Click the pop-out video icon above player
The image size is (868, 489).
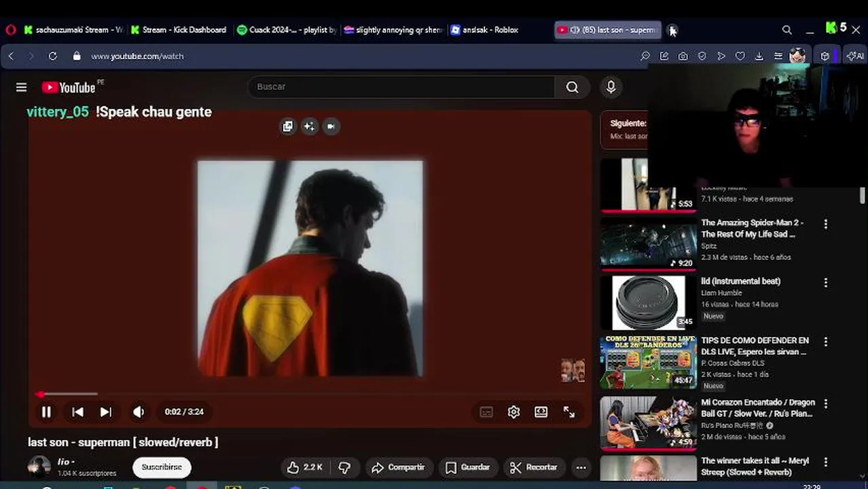point(288,126)
